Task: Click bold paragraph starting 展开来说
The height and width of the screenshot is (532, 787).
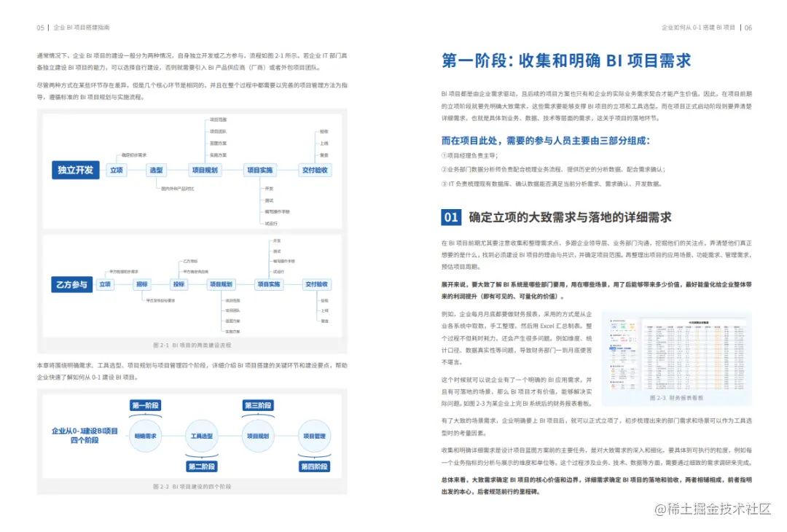Action: [x=596, y=291]
